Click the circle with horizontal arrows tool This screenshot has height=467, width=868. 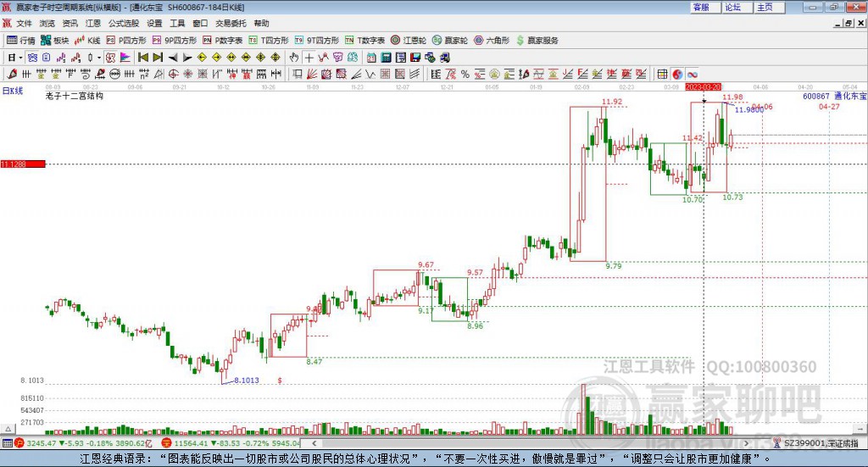point(114,74)
